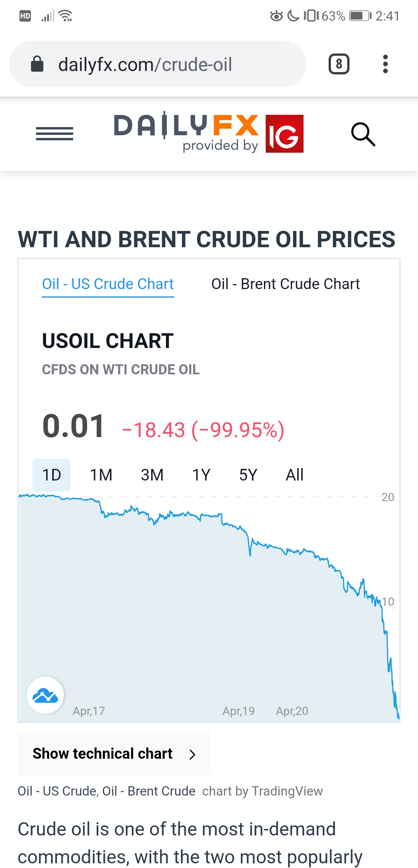The height and width of the screenshot is (868, 418).
Task: Tap the padlock site security icon
Action: pyautogui.click(x=37, y=64)
